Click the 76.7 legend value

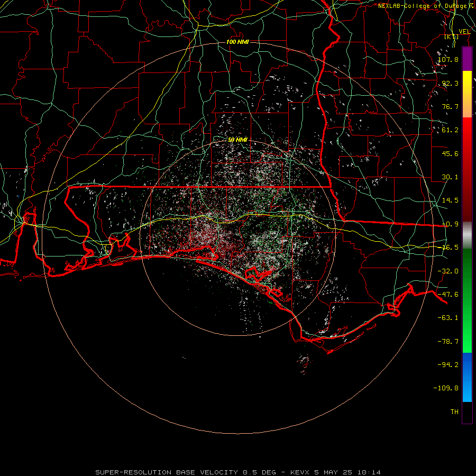pos(450,106)
